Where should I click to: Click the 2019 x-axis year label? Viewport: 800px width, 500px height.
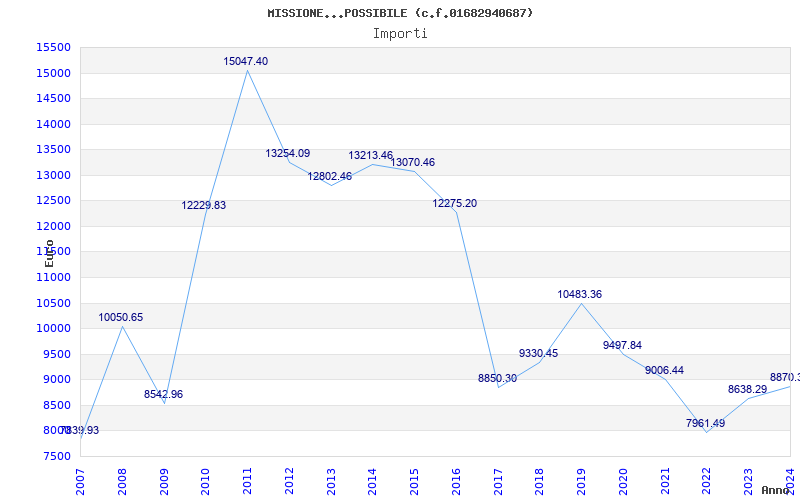tap(581, 482)
